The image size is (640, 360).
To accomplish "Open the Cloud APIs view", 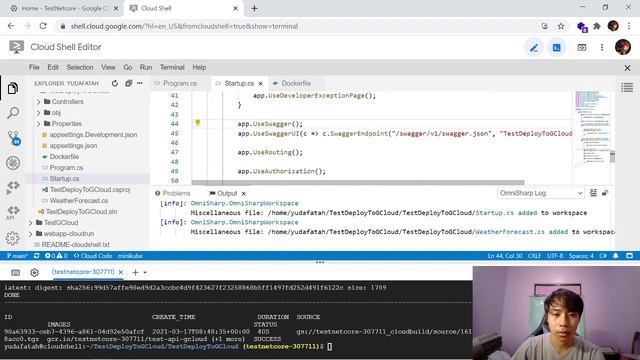I will click(x=13, y=212).
